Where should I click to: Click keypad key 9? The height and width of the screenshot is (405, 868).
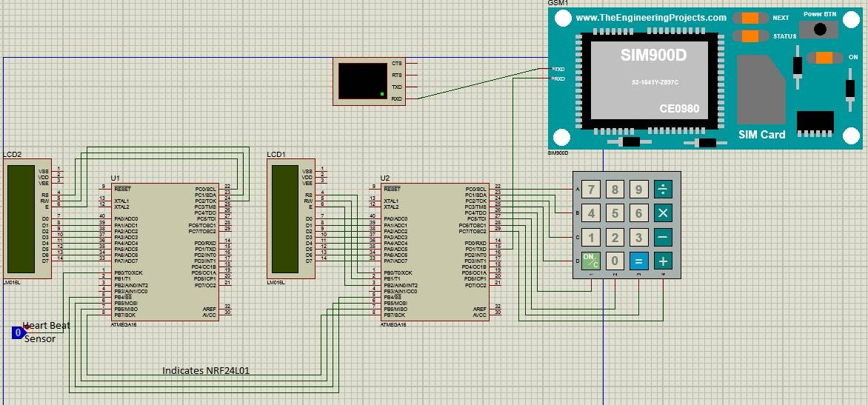pos(639,190)
